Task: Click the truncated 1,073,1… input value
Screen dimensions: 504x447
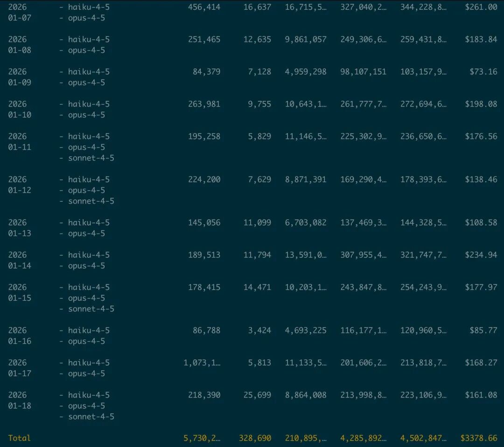Action: pos(202,362)
